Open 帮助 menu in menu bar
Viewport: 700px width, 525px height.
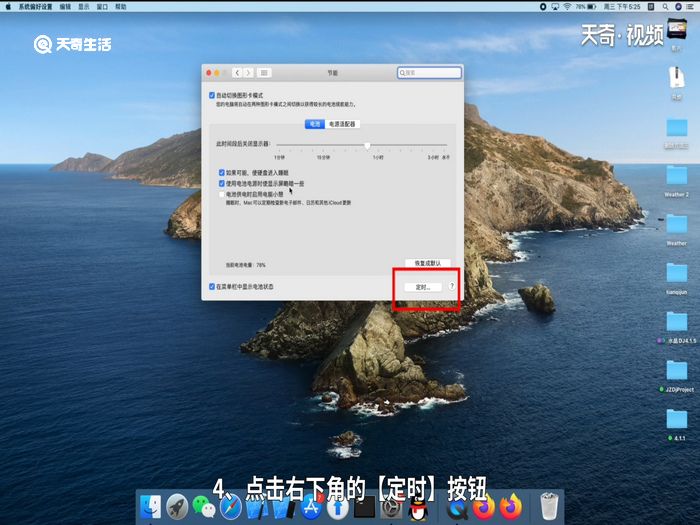[121, 6]
